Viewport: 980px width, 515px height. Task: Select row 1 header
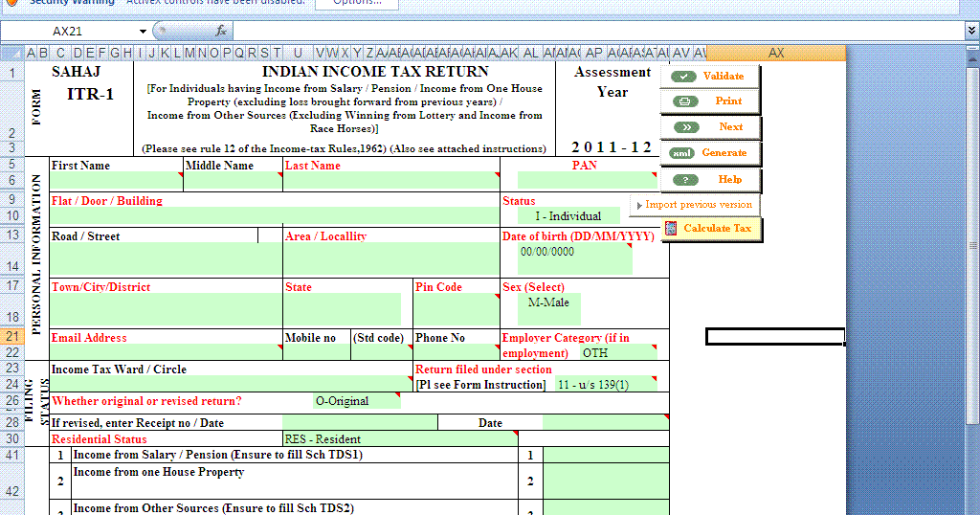click(11, 73)
